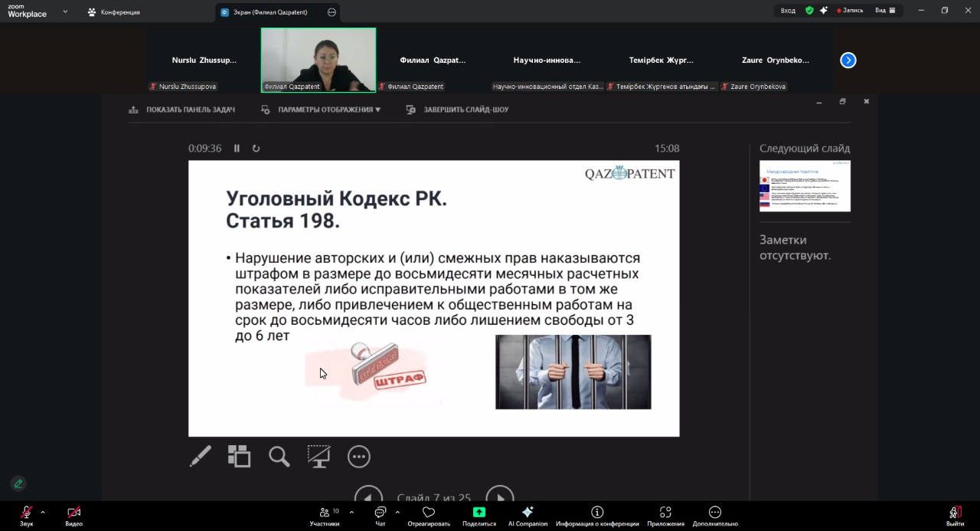This screenshot has width=980, height=531.
Task: Pause the presentation timer
Action: (237, 149)
